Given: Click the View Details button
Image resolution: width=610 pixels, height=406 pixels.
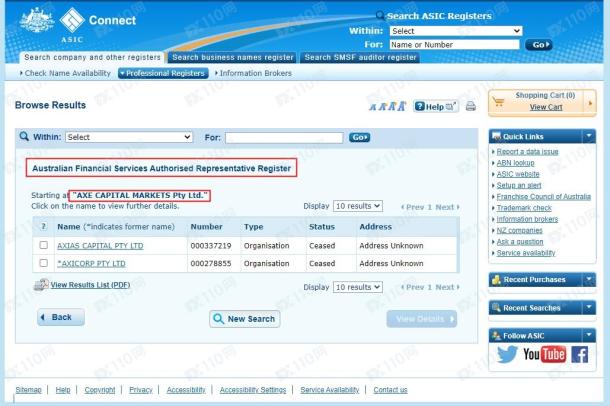Looking at the screenshot, I should tap(422, 319).
